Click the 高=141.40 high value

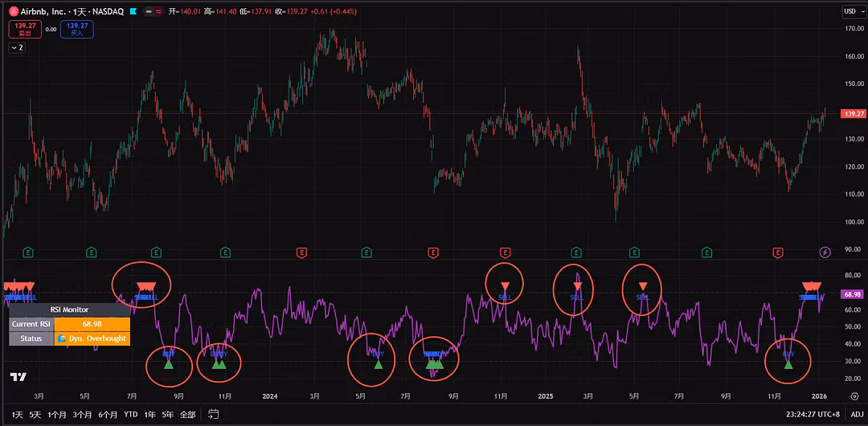coord(220,11)
